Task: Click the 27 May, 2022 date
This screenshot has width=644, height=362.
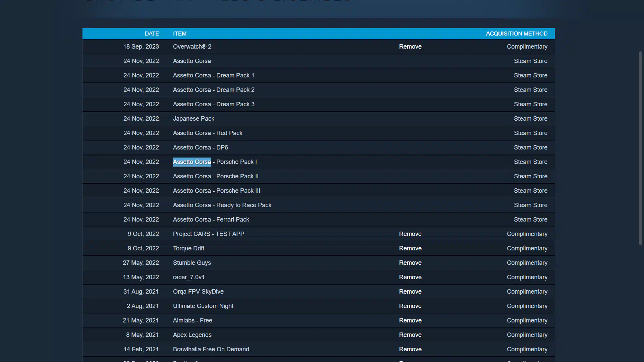Action: [141, 263]
